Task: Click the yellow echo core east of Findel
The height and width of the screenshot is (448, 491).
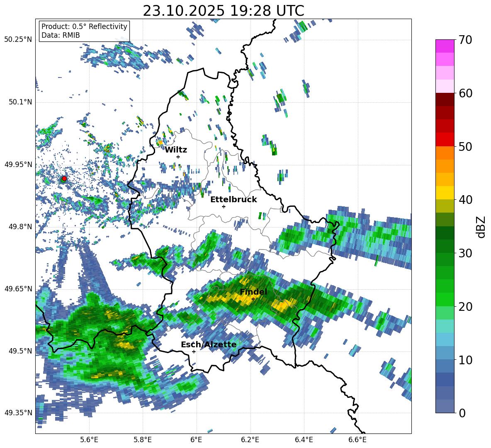Action: coord(283,305)
